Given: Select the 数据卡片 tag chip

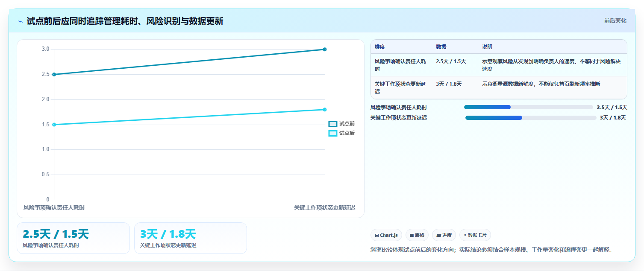Looking at the screenshot, I should [x=475, y=235].
